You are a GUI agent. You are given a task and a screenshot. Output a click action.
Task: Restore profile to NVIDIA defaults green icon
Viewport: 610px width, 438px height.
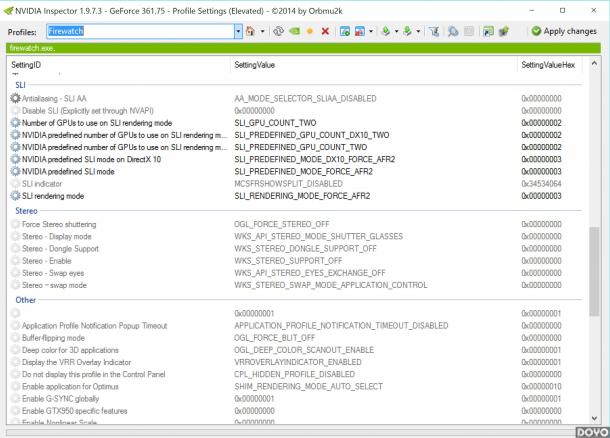click(294, 31)
